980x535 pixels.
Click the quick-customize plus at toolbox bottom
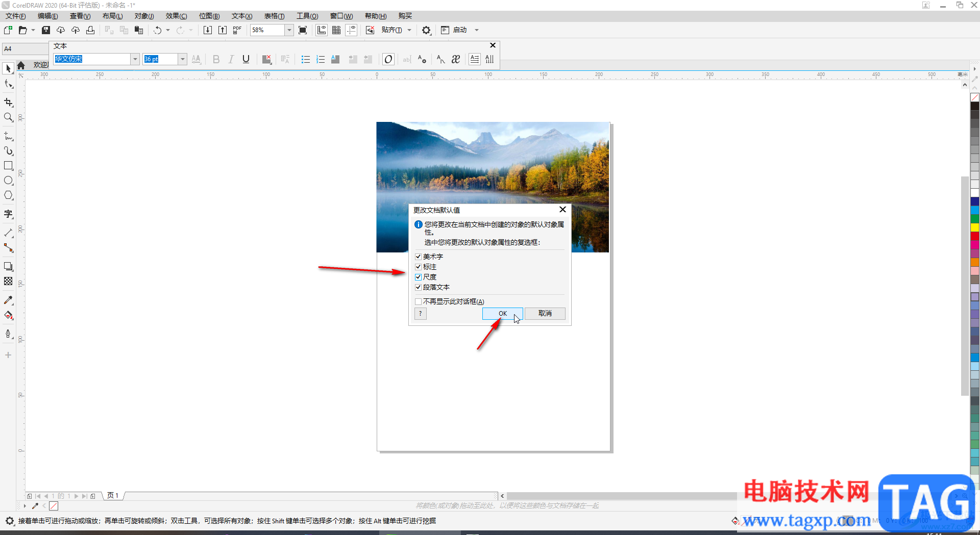coord(8,355)
